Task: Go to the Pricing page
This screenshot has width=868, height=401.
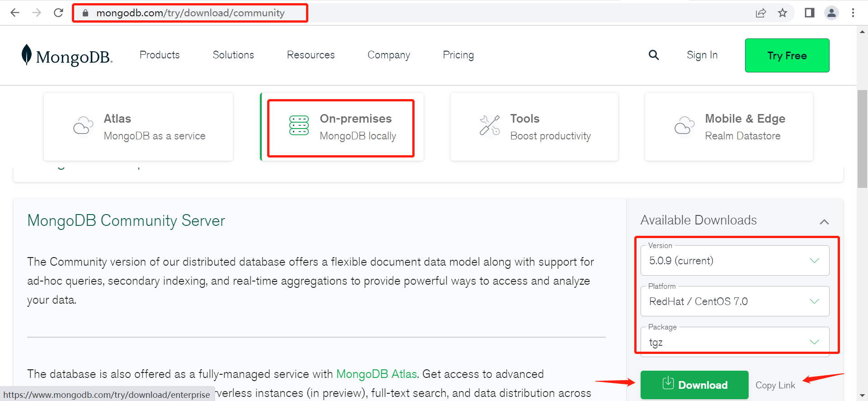Action: (x=458, y=55)
